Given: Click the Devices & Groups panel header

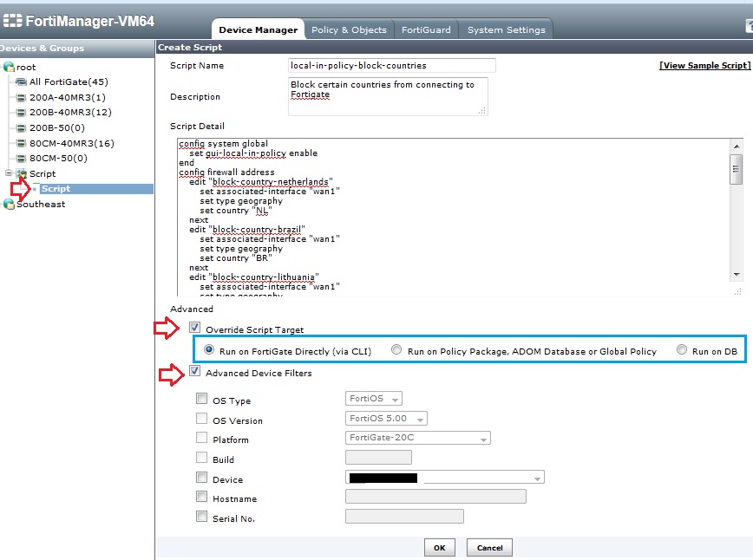Looking at the screenshot, I should point(77,48).
